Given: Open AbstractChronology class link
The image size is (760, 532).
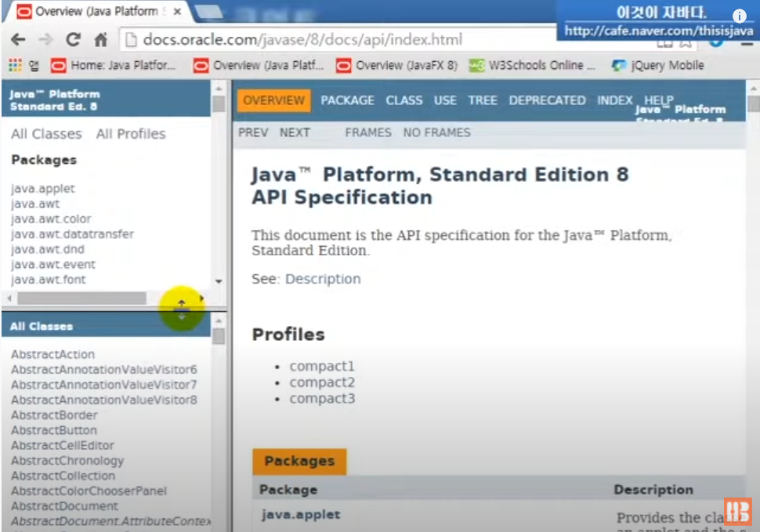Looking at the screenshot, I should tap(67, 461).
